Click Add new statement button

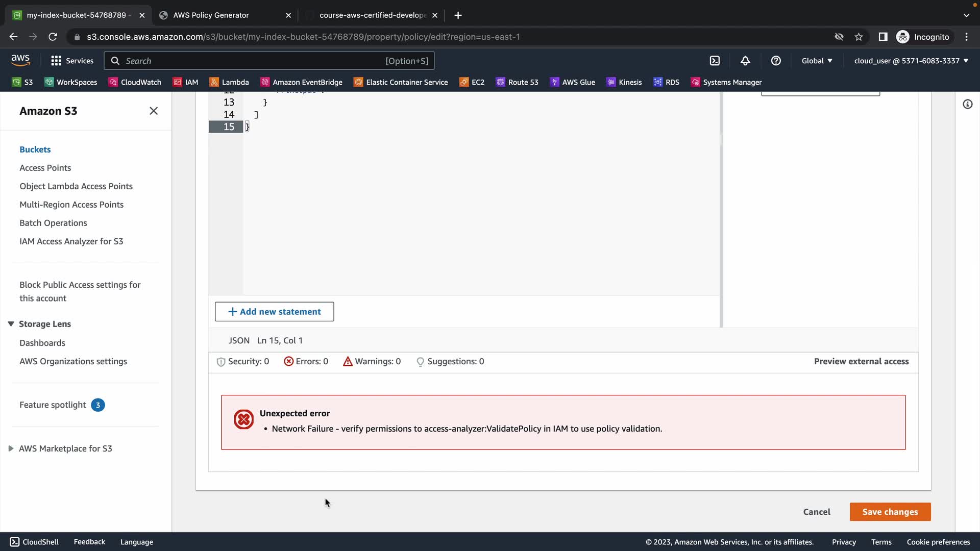(274, 312)
